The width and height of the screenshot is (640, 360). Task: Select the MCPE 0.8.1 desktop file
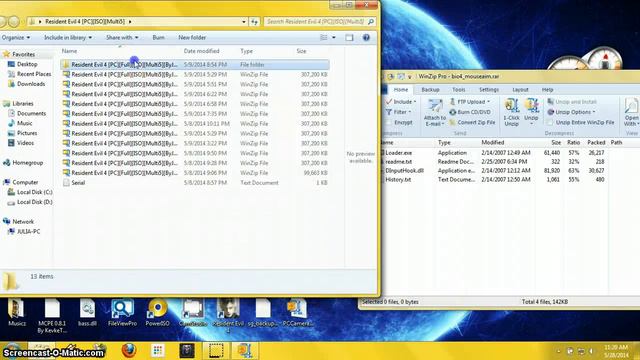pos(52,316)
